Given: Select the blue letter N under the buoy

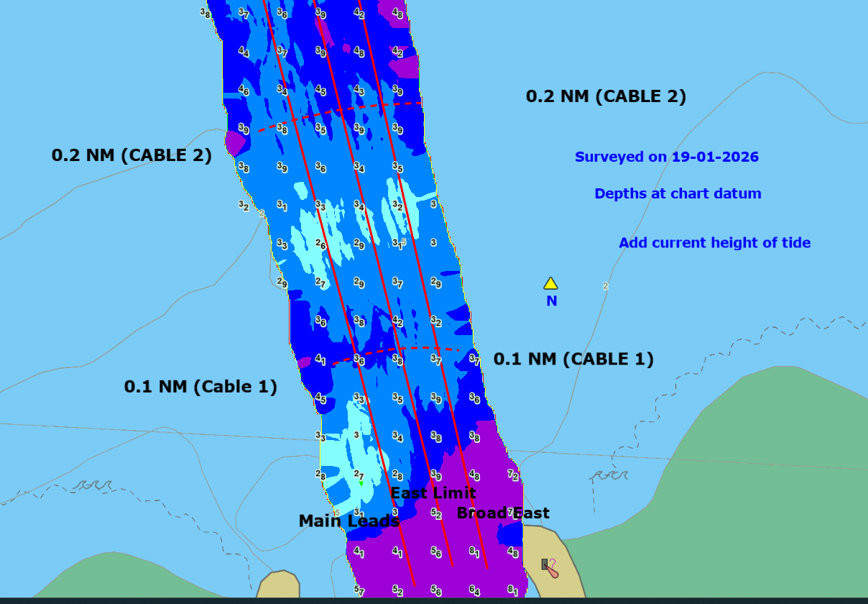Looking at the screenshot, I should tap(551, 301).
